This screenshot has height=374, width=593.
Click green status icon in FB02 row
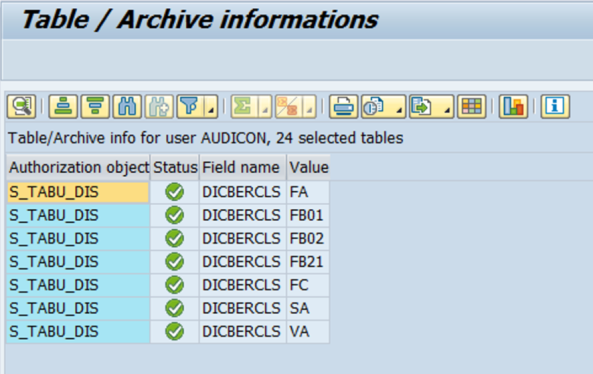174,239
